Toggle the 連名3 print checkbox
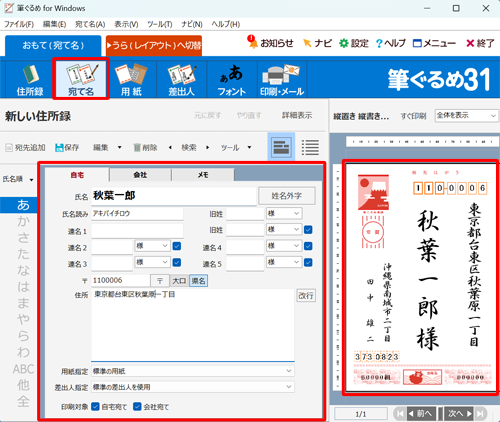Image resolution: width=500 pixels, height=422 pixels. click(177, 262)
